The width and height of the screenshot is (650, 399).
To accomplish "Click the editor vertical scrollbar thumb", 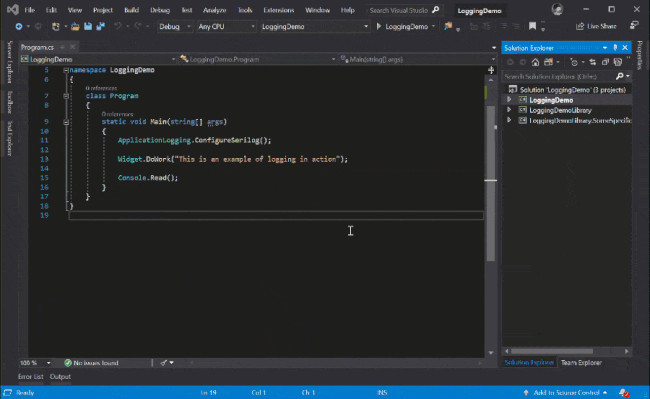I will (491, 184).
